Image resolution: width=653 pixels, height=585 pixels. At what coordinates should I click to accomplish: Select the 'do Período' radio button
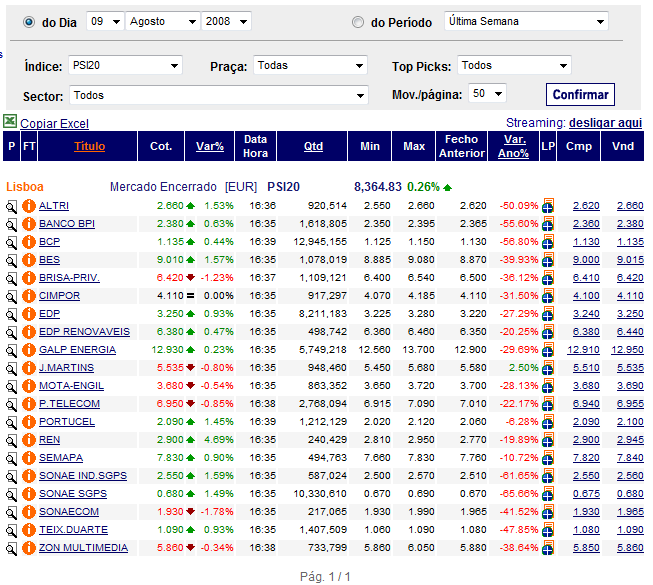[358, 22]
